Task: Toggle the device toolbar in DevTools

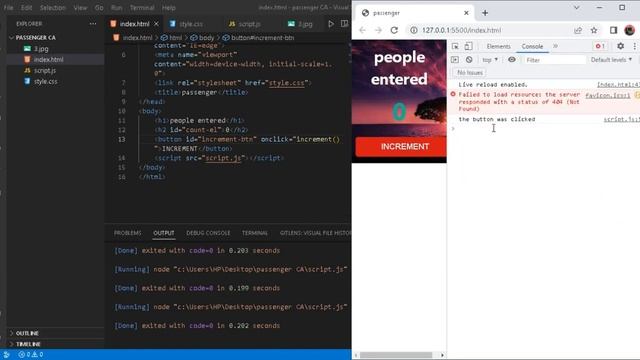Action: (x=469, y=46)
